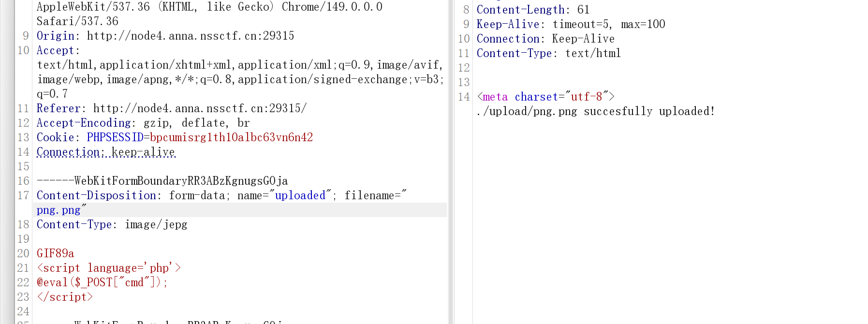Click the response Connection: Keep-Alive value
Image resolution: width=868 pixels, height=324 pixels.
pyautogui.click(x=583, y=39)
